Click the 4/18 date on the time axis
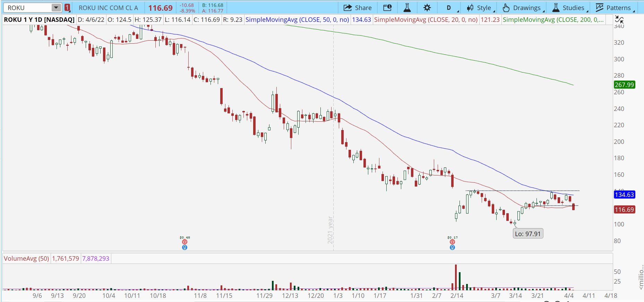Image resolution: width=644 pixels, height=302 pixels. coord(611,296)
